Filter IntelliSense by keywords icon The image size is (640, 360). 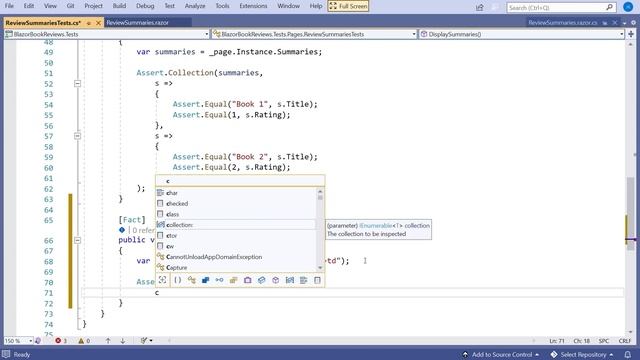click(x=303, y=280)
